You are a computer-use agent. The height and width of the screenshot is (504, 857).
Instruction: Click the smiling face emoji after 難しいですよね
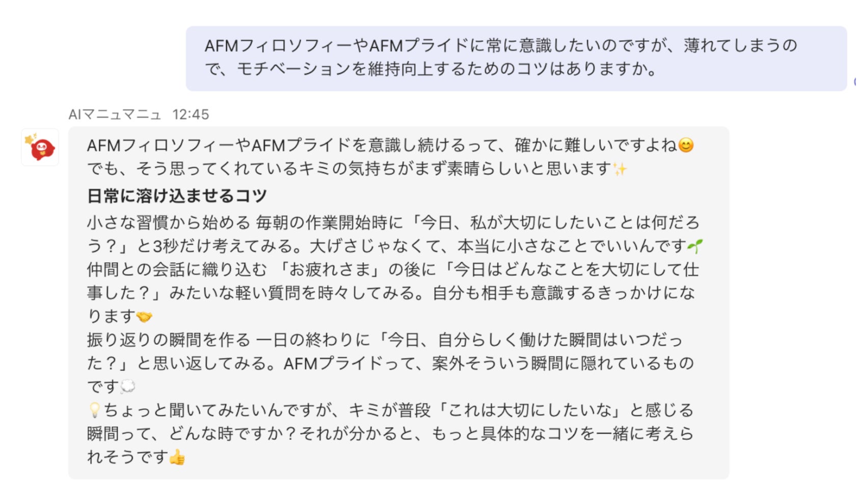pyautogui.click(x=686, y=146)
